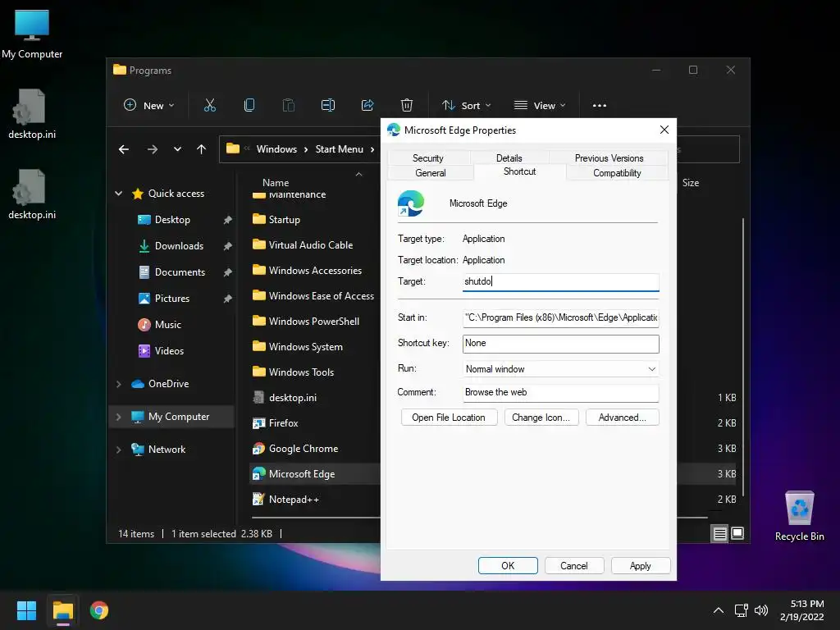Select the My Computer desktop icon
This screenshot has height=630, width=840.
[32, 34]
